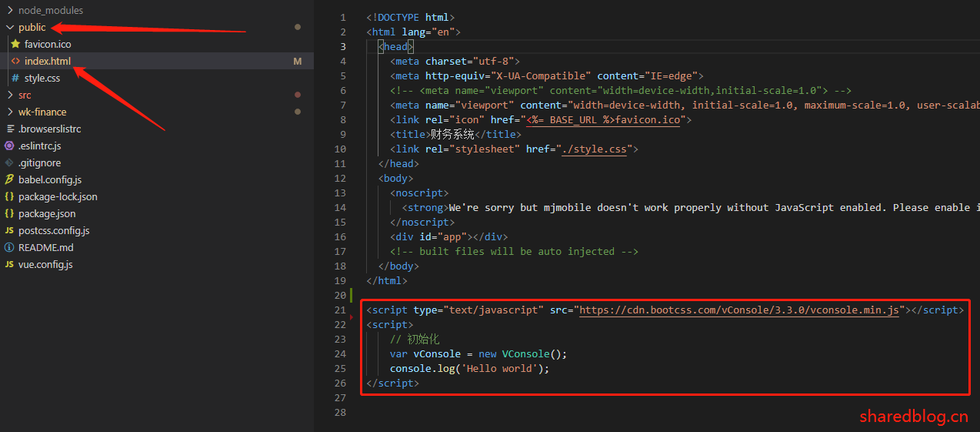Screen dimensions: 980x432
Task: Open README.md file
Action: pos(46,247)
